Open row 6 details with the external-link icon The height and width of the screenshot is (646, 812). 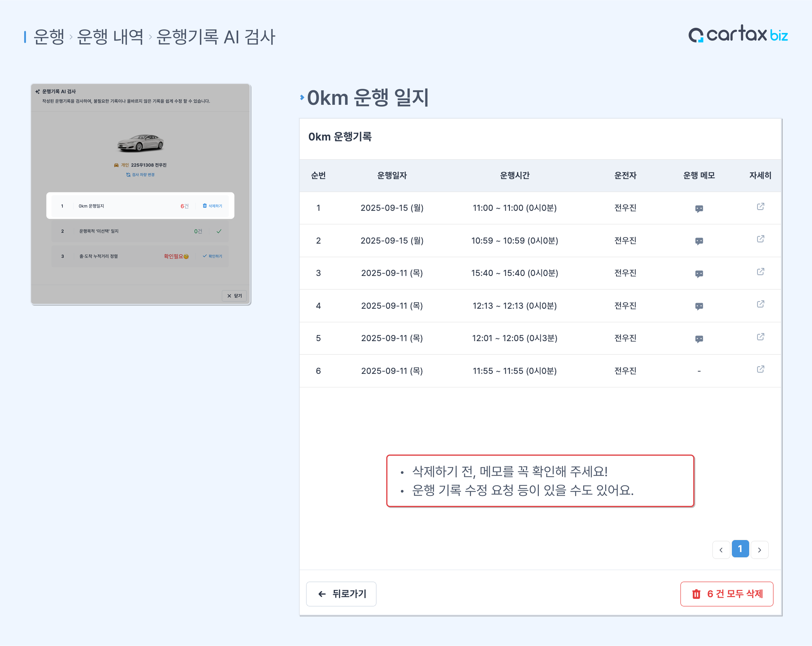pyautogui.click(x=760, y=369)
